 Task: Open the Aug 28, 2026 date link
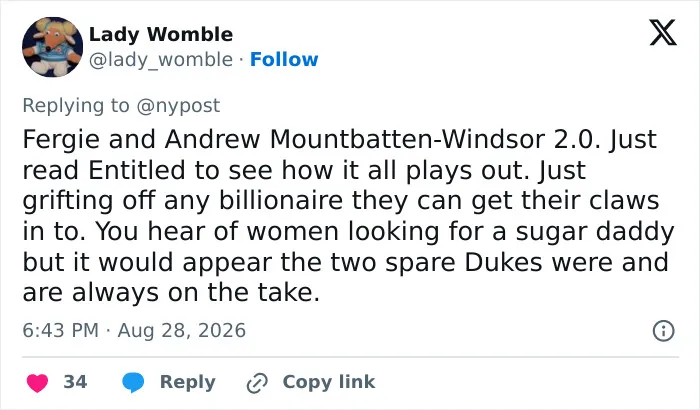click(x=182, y=331)
